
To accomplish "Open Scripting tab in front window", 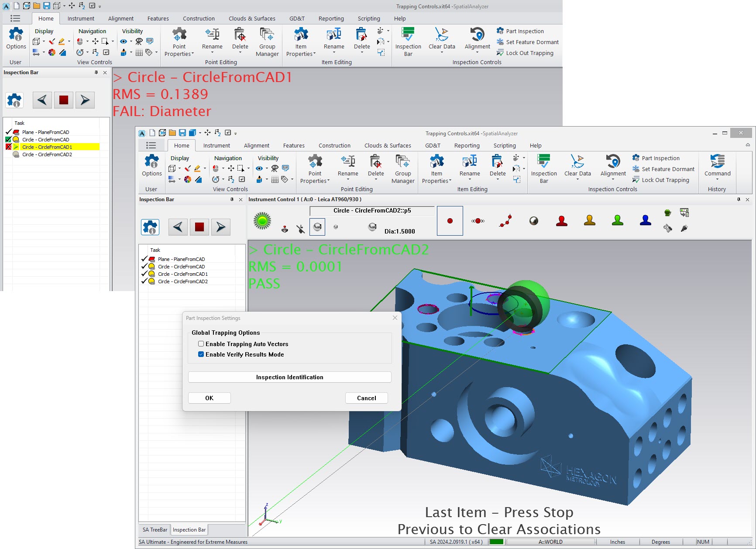I will tap(505, 146).
